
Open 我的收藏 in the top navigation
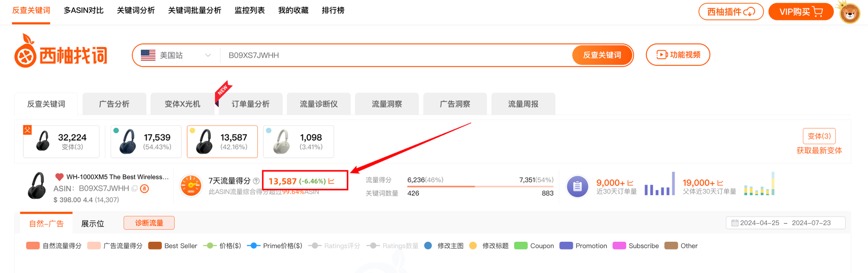[293, 10]
